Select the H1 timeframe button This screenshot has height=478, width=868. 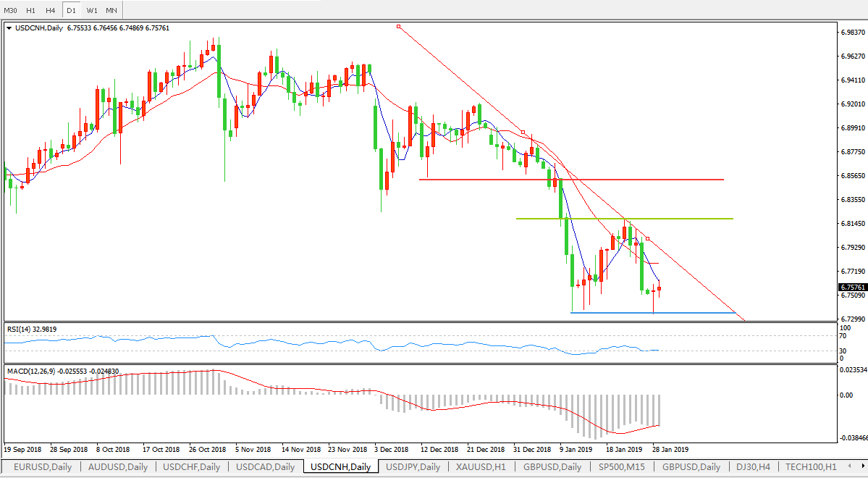pyautogui.click(x=30, y=11)
